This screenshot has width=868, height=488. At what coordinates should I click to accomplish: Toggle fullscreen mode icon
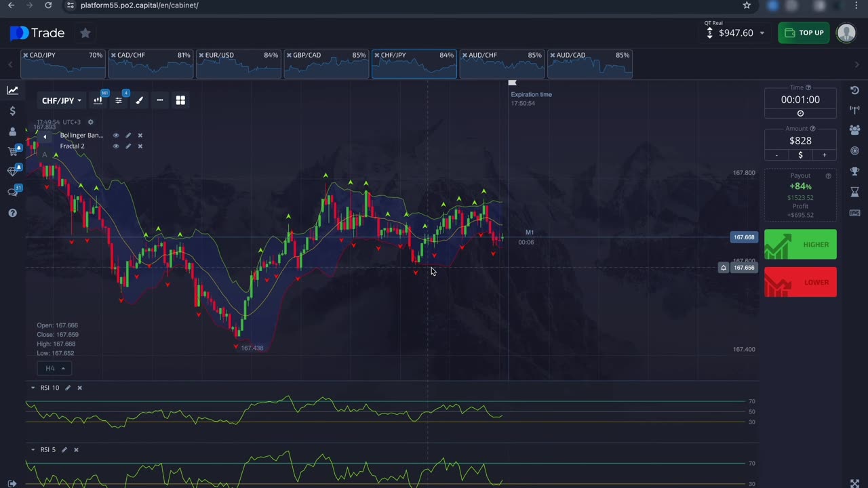pyautogui.click(x=854, y=483)
